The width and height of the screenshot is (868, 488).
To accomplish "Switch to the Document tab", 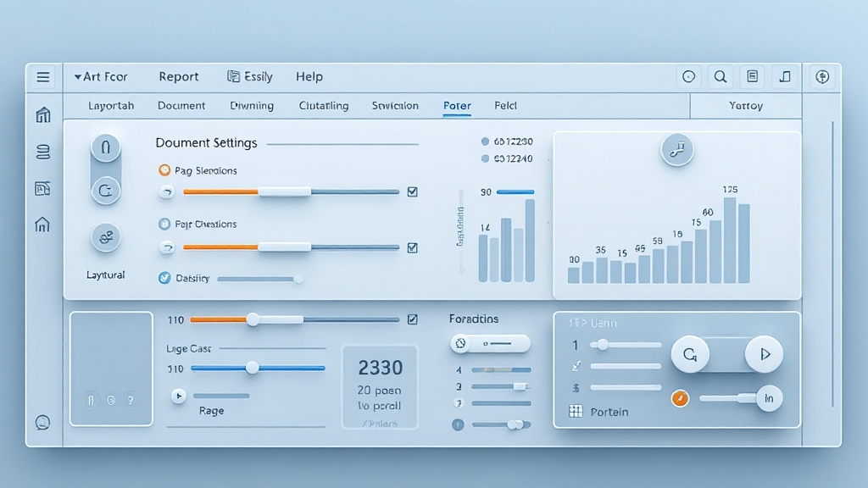I will coord(181,106).
